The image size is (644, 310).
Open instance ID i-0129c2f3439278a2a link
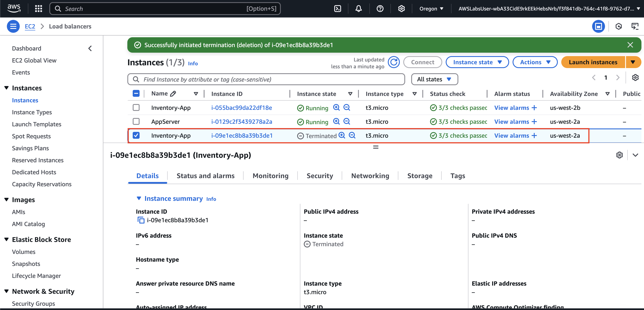coord(241,122)
